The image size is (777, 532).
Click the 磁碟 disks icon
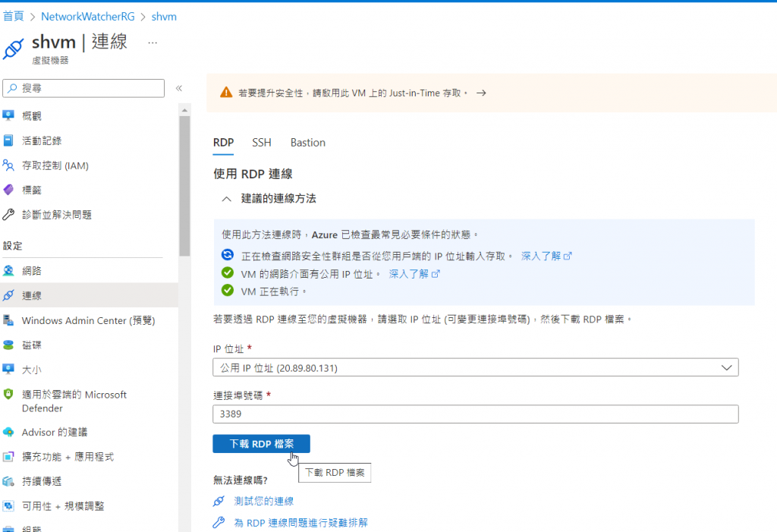click(x=8, y=345)
